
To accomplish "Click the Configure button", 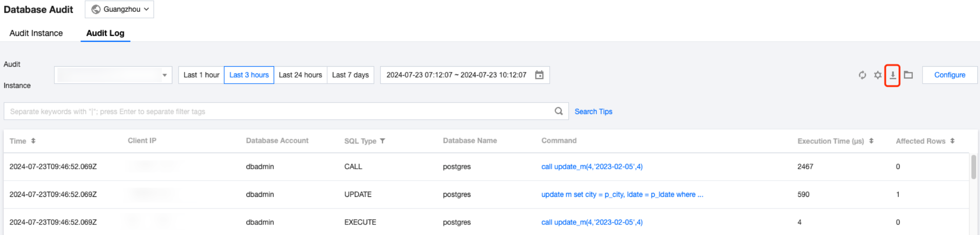I will tap(950, 75).
